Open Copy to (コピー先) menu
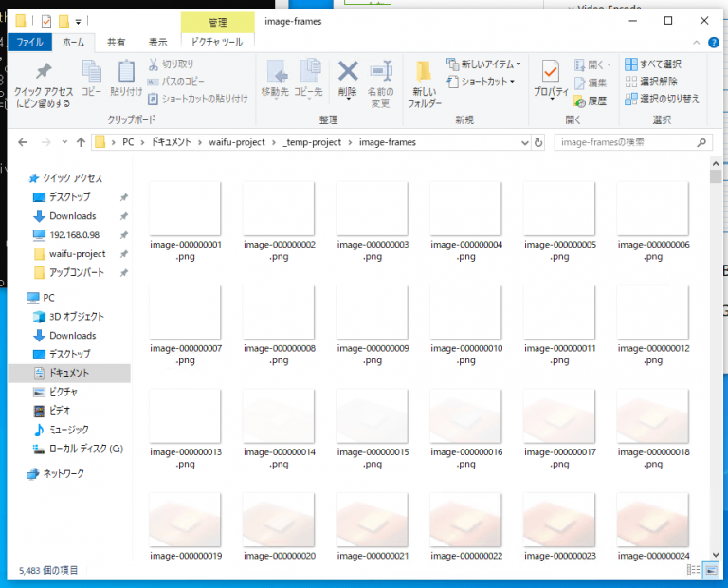The width and height of the screenshot is (728, 588). pyautogui.click(x=308, y=79)
